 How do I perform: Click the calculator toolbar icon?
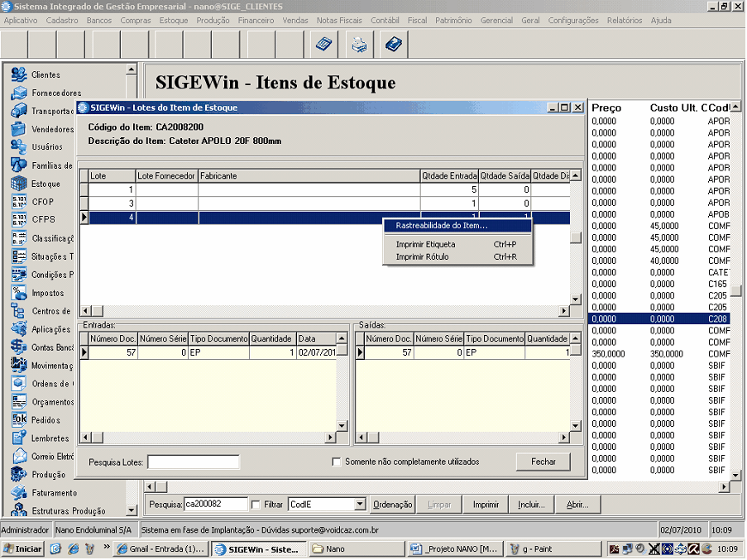click(x=324, y=45)
